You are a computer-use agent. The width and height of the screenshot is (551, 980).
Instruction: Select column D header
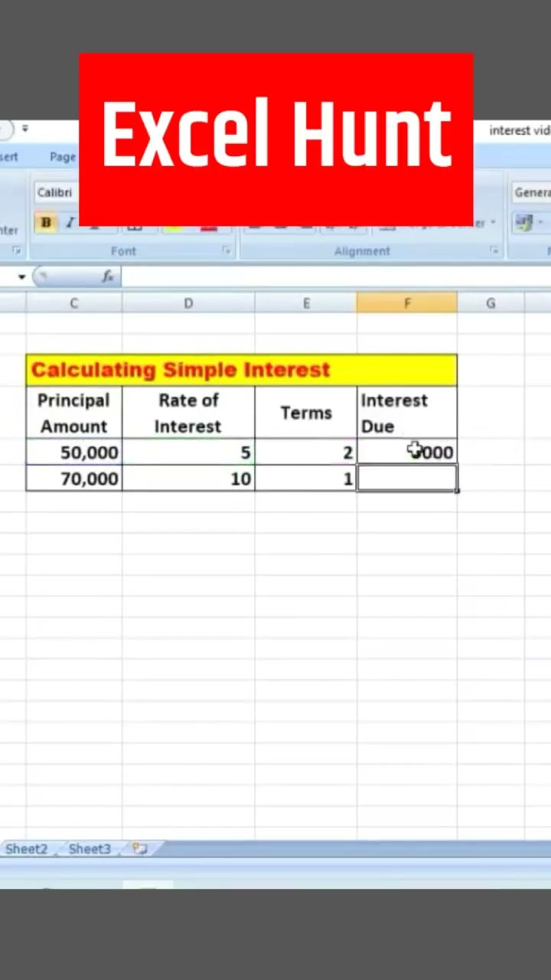188,303
